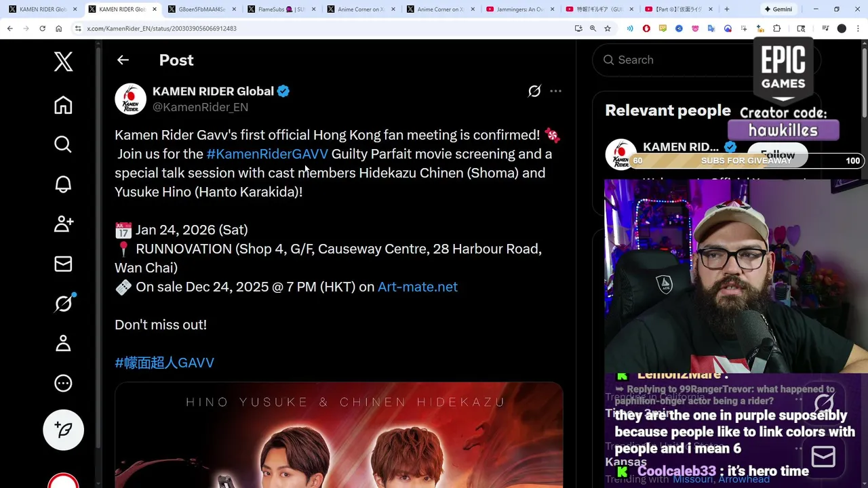Open the Extensions puzzle-piece menu
868x488 pixels.
(x=776, y=28)
